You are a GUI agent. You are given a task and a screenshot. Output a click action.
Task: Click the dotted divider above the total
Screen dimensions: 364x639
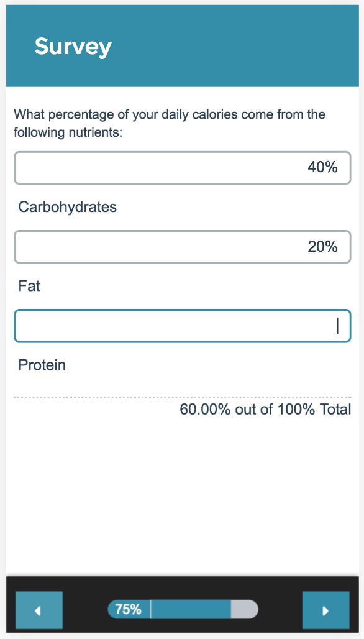pyautogui.click(x=183, y=397)
